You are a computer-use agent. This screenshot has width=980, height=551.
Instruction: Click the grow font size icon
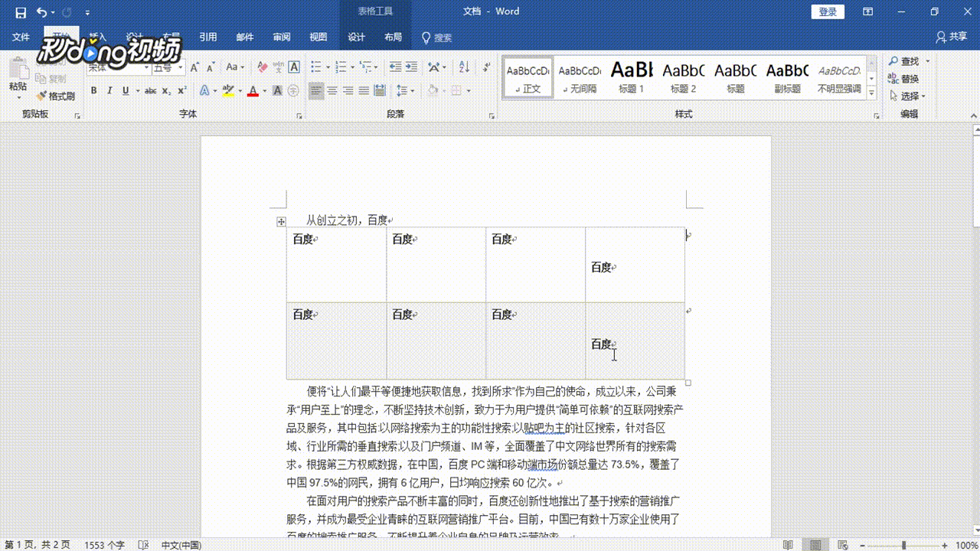[x=194, y=67]
